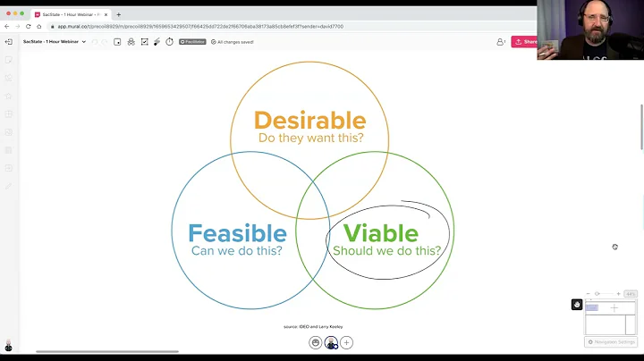Click the Can we do this? text
Viewport: 644px width, 361px height.
[x=237, y=251]
